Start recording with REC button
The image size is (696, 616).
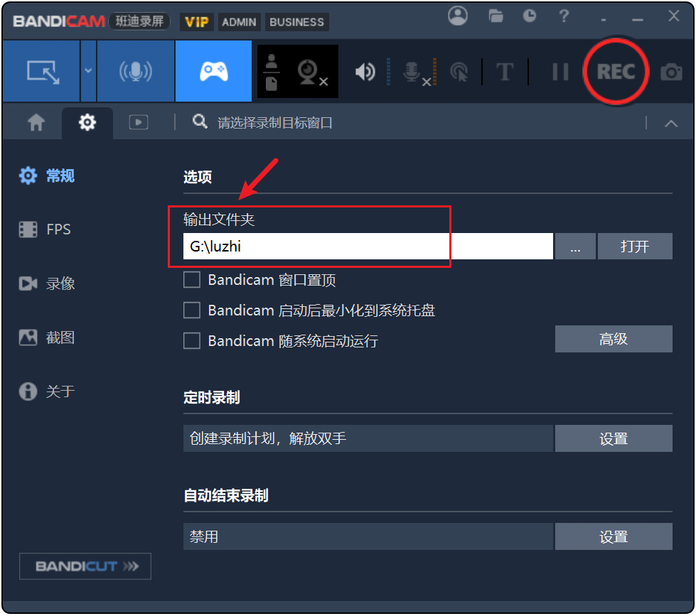pyautogui.click(x=616, y=72)
